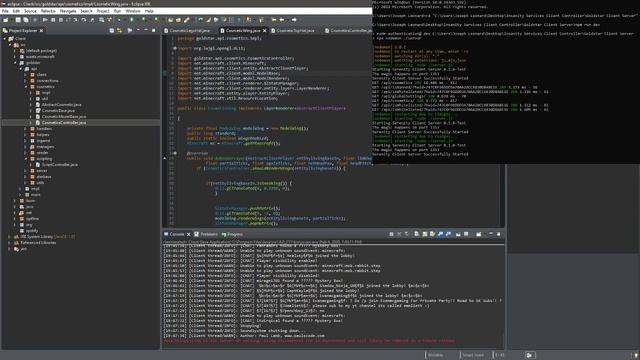Select the optifine package in tree
This screenshot has width=640, height=360.
pos(32,219)
